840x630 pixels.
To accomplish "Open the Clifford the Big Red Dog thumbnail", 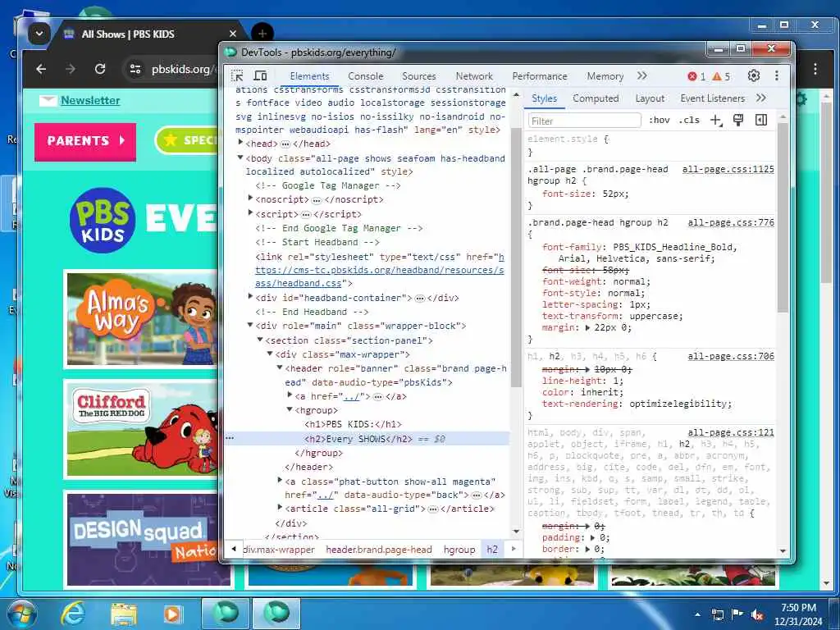I will coord(142,428).
